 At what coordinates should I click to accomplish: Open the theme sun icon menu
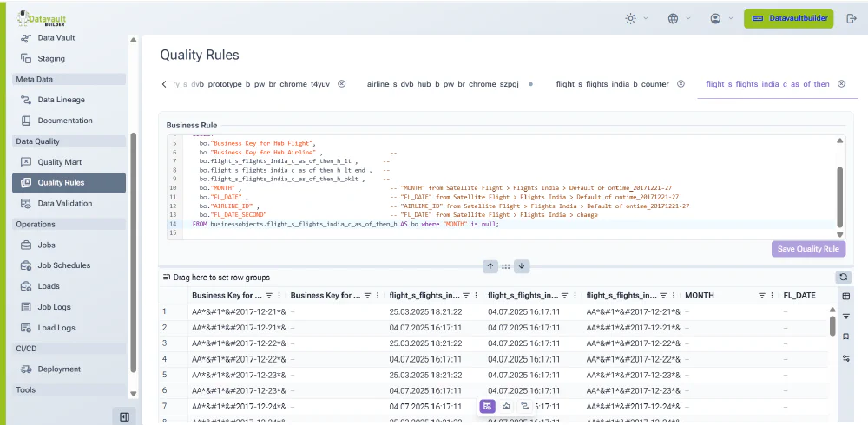[630, 18]
